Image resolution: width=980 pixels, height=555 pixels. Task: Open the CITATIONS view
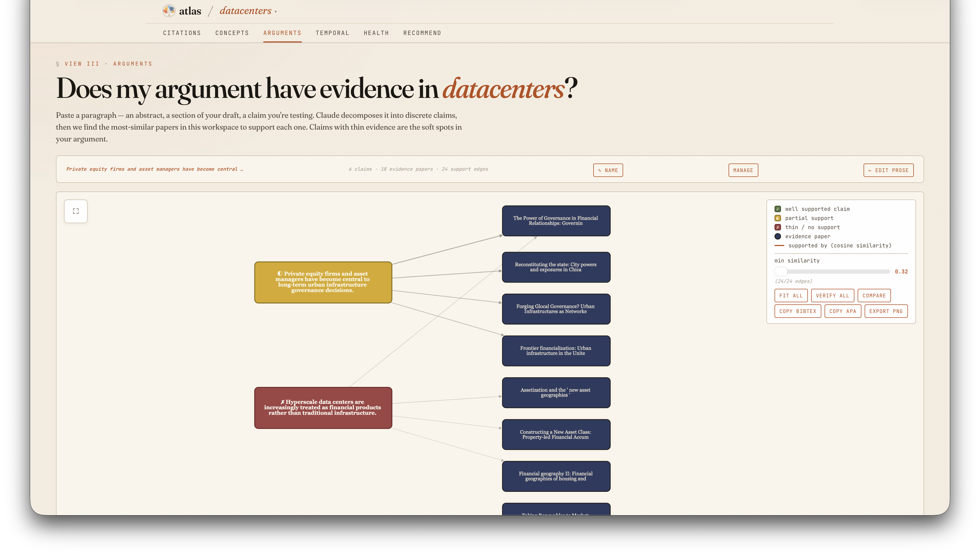pos(182,33)
